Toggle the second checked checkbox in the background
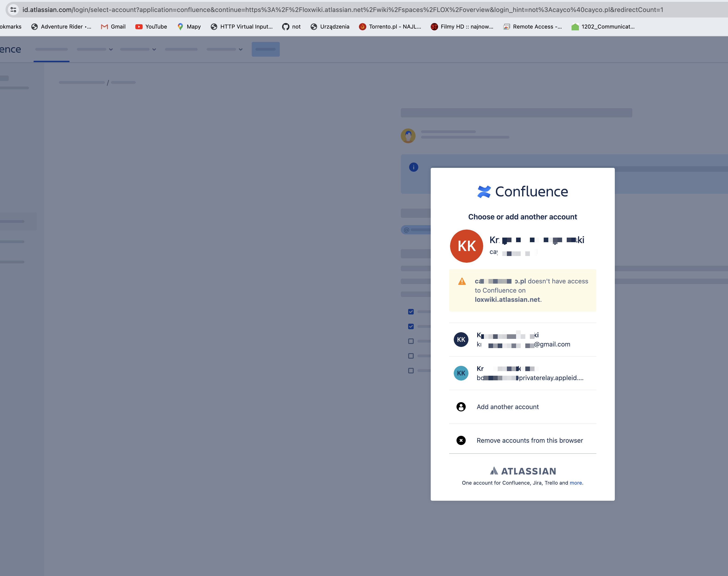The image size is (728, 576). 411,326
